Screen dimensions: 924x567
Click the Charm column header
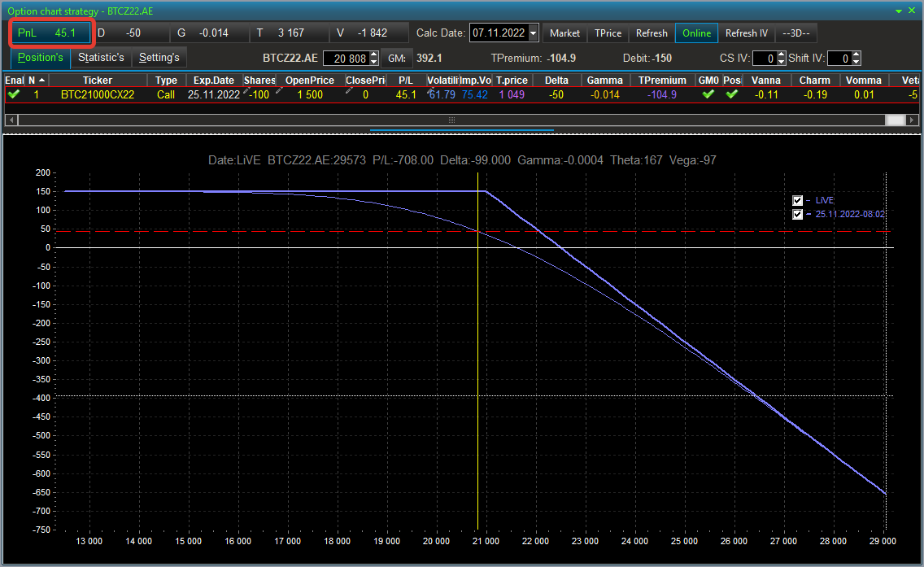[x=814, y=81]
